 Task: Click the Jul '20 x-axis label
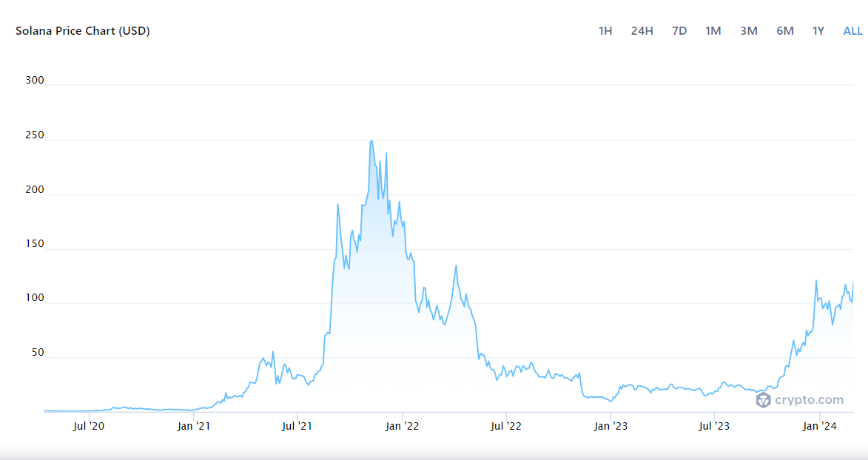(89, 426)
